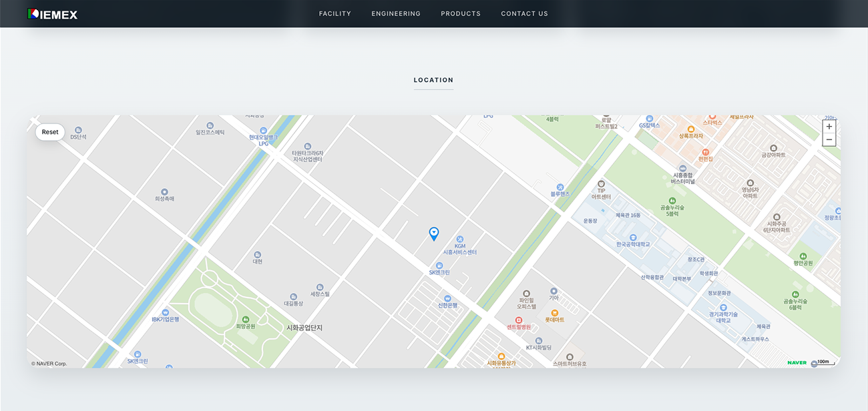Go to the ENGINEERING page
This screenshot has width=868, height=411.
click(396, 14)
